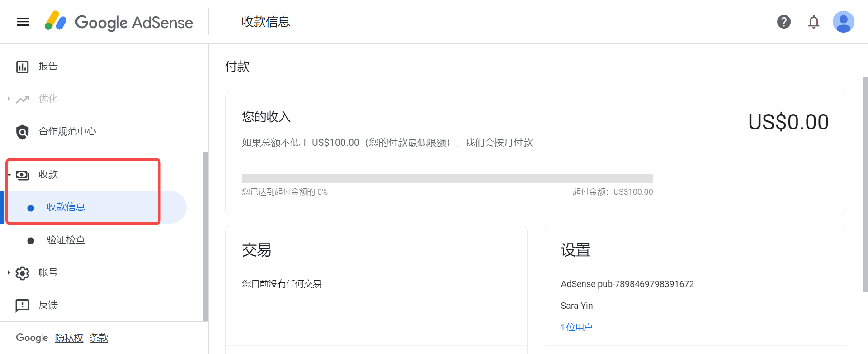Select 验证检查 in the sidebar
The height and width of the screenshot is (354, 868).
(x=66, y=240)
